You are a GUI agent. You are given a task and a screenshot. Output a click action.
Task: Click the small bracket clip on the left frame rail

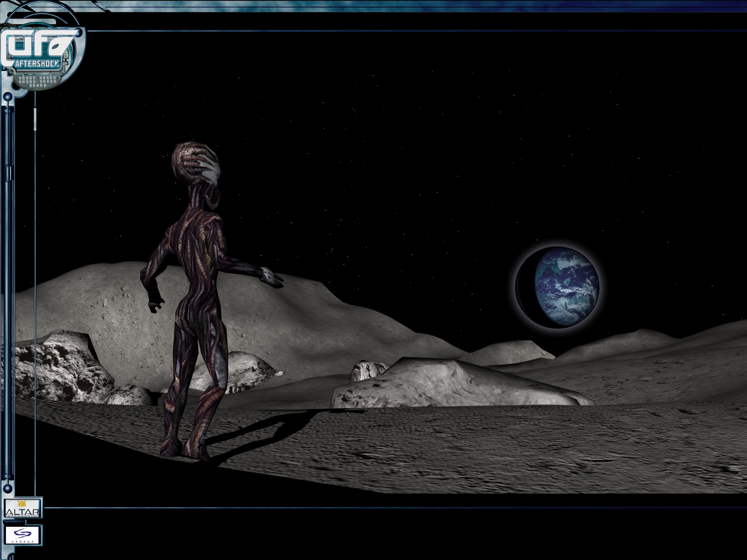coord(9,173)
